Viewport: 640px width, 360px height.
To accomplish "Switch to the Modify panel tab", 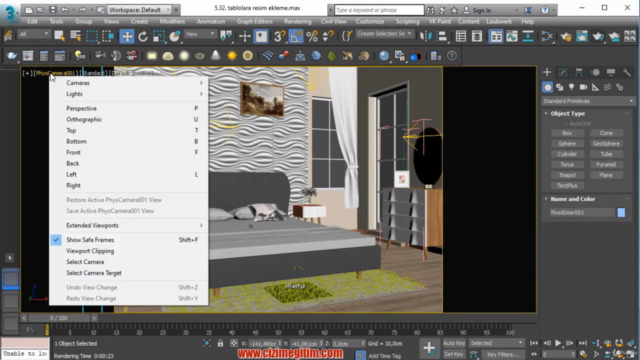I will point(563,73).
